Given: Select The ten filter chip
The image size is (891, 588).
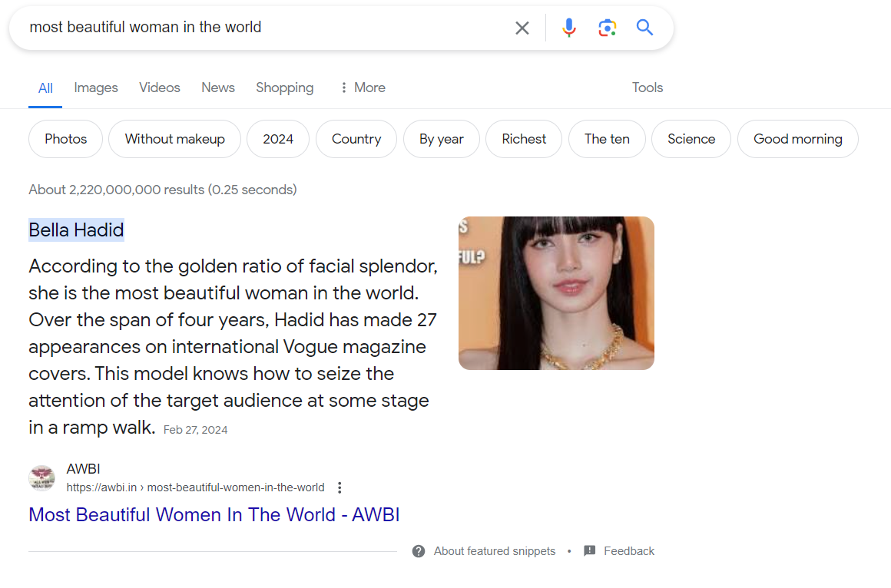Looking at the screenshot, I should click(x=607, y=139).
